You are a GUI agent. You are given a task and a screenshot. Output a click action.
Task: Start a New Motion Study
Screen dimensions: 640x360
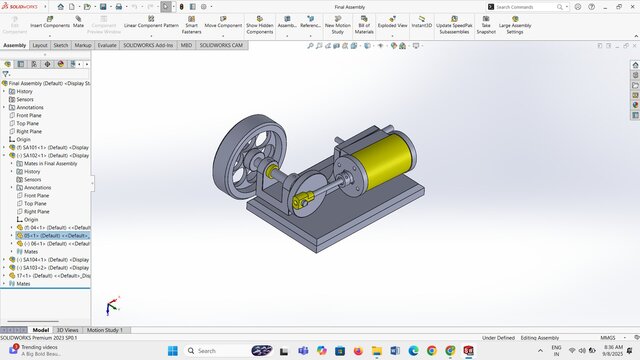pyautogui.click(x=338, y=25)
